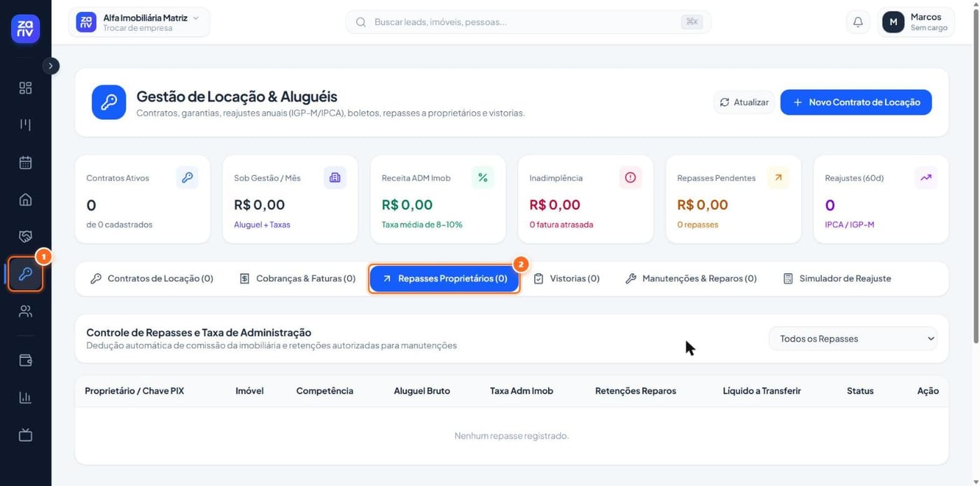Click the trend icon on the Reajustes card

point(925,178)
